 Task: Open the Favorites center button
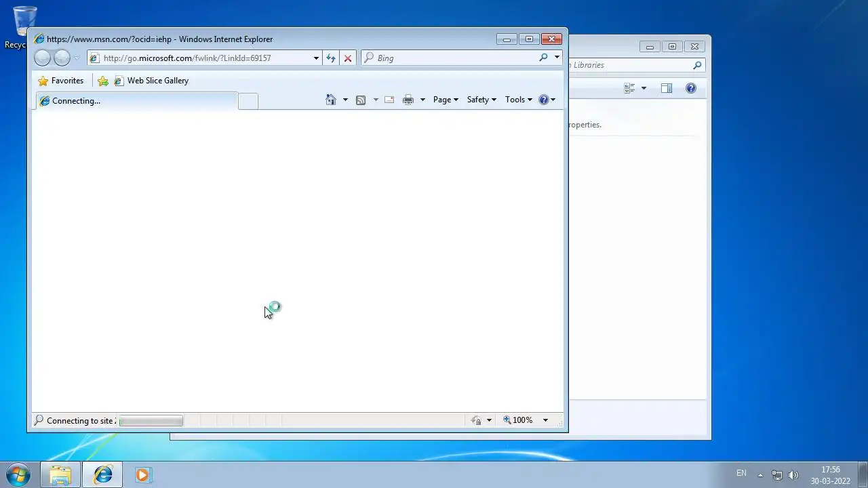[x=61, y=81]
